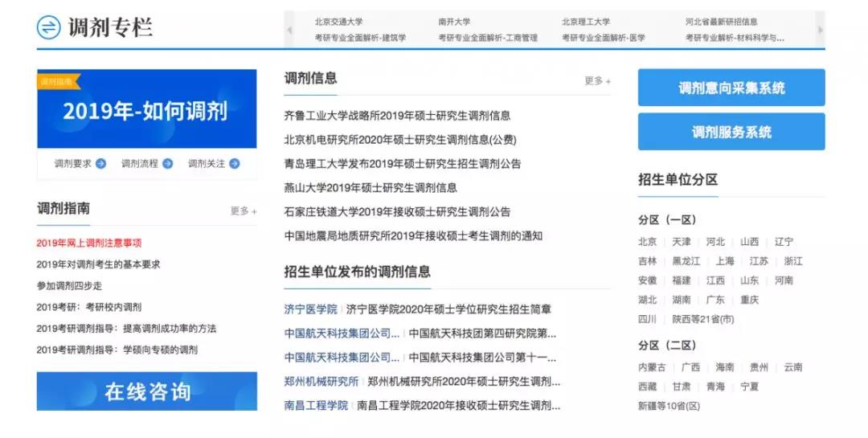868x438 pixels.
Task: Open 中国航天科技集团第四研究院 notice
Action: [x=482, y=334]
